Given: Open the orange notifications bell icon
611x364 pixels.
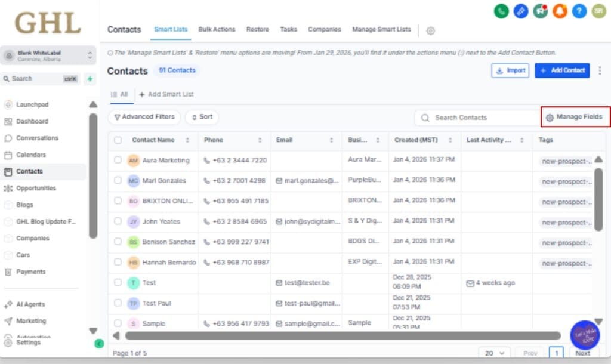Looking at the screenshot, I should tap(559, 11).
